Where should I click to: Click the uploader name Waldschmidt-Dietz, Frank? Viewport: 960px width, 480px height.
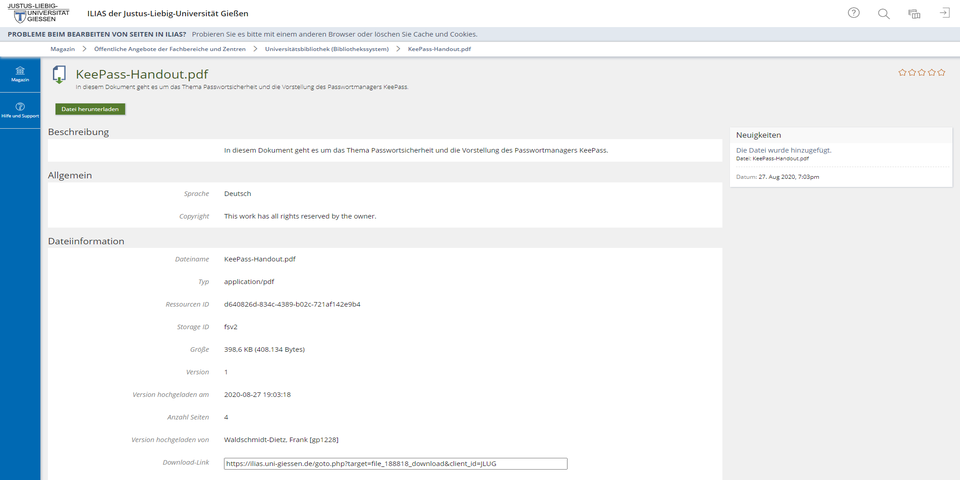[282, 440]
